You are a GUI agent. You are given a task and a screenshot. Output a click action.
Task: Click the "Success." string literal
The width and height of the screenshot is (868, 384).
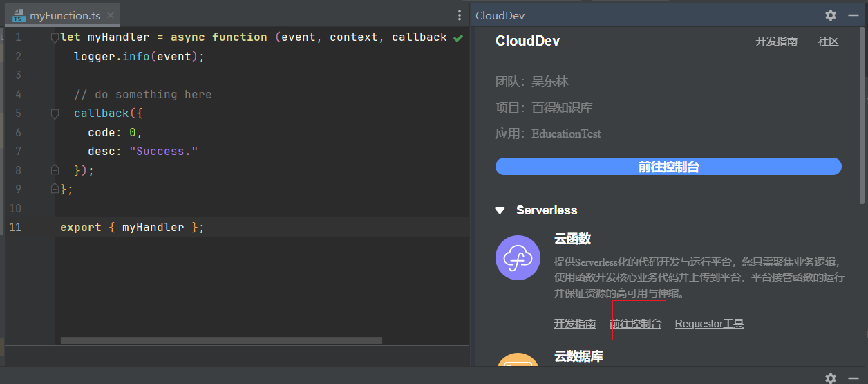(164, 151)
